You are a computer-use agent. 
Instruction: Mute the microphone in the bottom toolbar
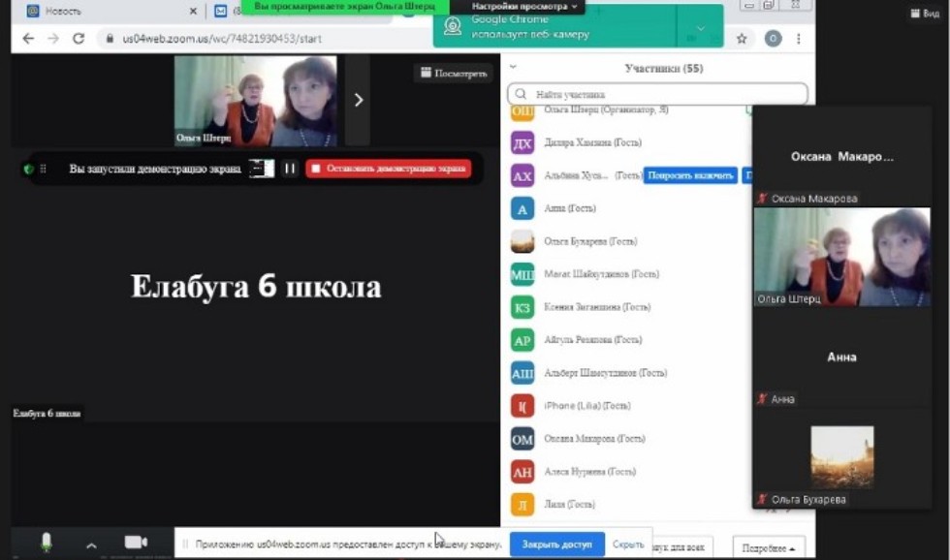(45, 543)
